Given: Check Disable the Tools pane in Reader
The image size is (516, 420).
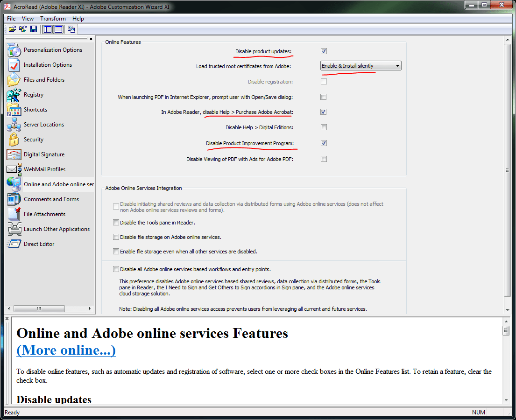Looking at the screenshot, I should coord(116,222).
